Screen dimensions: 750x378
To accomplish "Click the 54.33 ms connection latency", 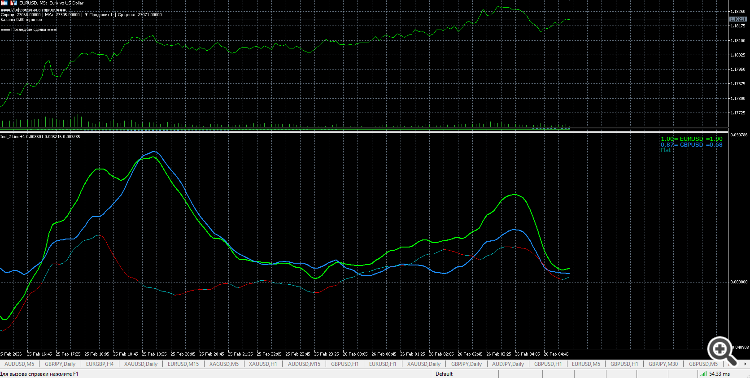I will pos(719,374).
